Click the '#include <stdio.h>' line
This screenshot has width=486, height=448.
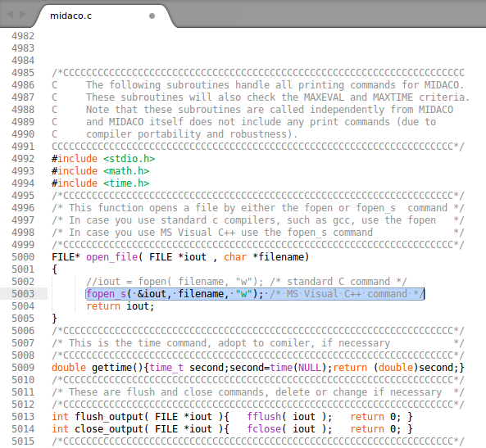[x=103, y=159]
